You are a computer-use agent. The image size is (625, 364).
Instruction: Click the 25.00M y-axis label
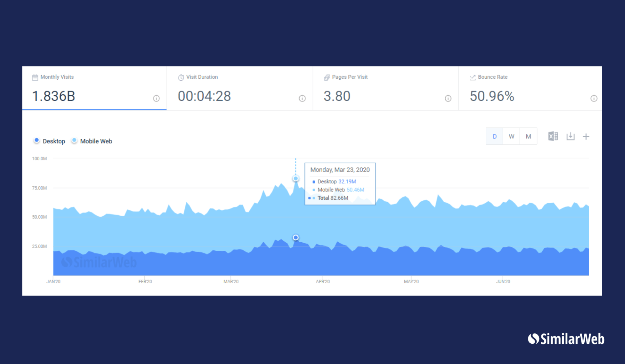[x=39, y=246]
